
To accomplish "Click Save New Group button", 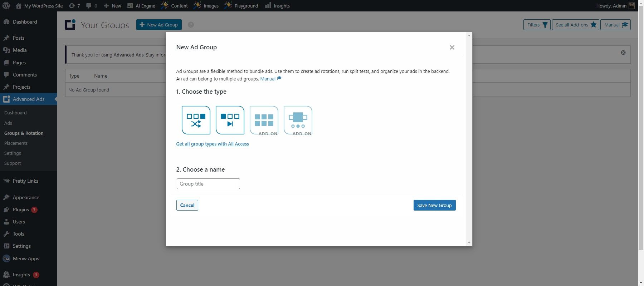I will [434, 205].
